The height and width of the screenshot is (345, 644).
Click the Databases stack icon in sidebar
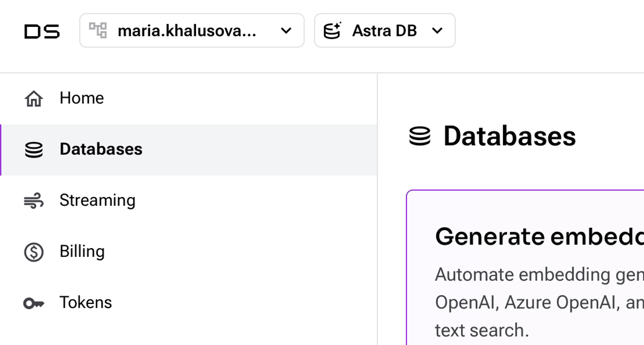[x=34, y=150]
